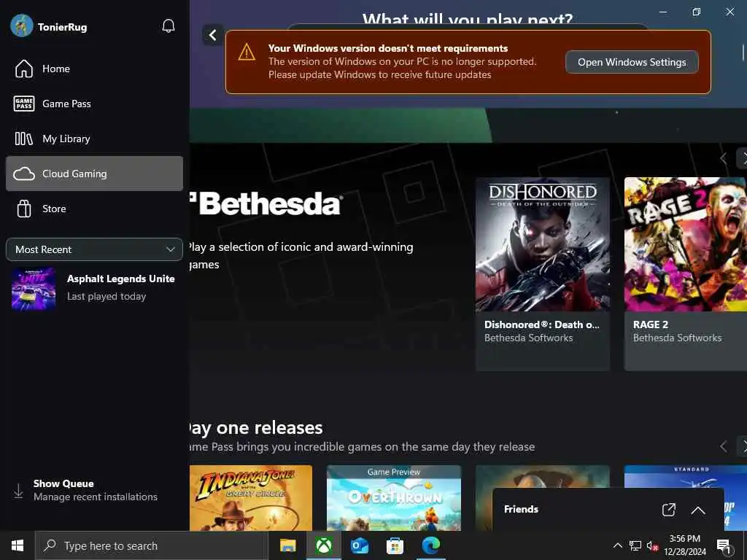
Task: Click the warning triangle icon
Action: click(x=247, y=52)
